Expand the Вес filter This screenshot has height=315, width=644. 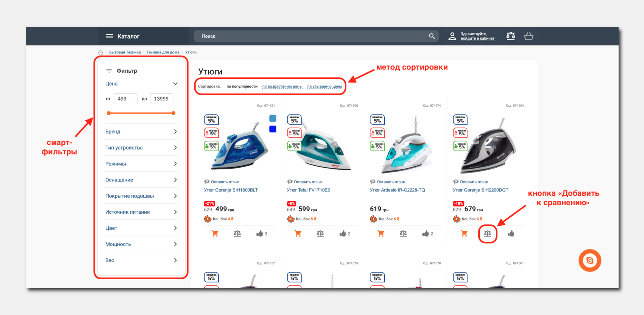[141, 260]
